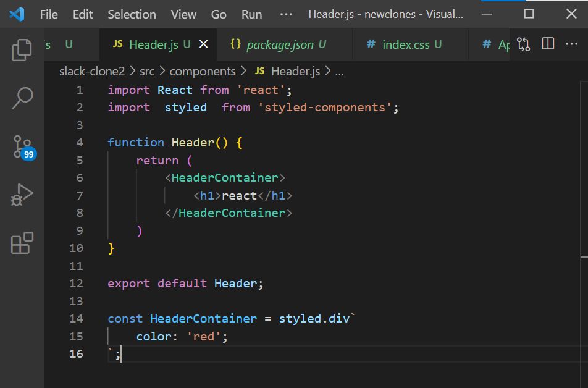Click the 'styled-components' import string
Screen dimensions: 588x388
coord(325,108)
